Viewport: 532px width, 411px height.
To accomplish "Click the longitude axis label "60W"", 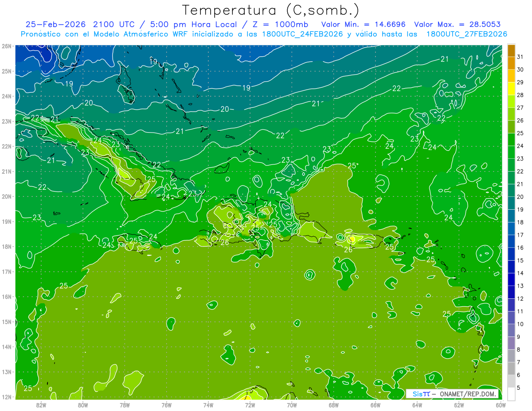I will tap(501, 405).
